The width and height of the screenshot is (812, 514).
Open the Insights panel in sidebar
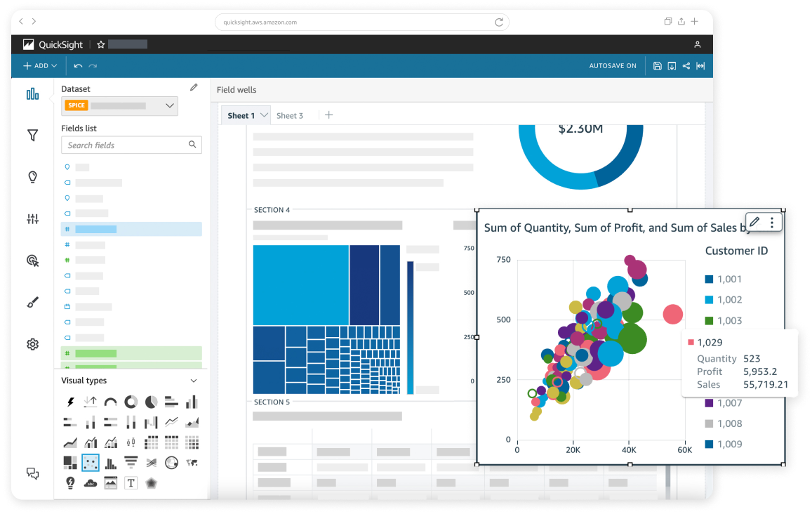click(32, 177)
